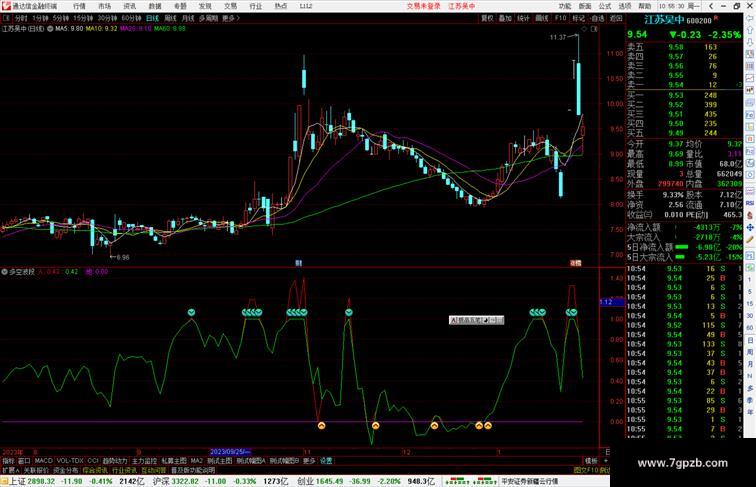
Task: Open the 资金分布 tab
Action: click(66, 471)
